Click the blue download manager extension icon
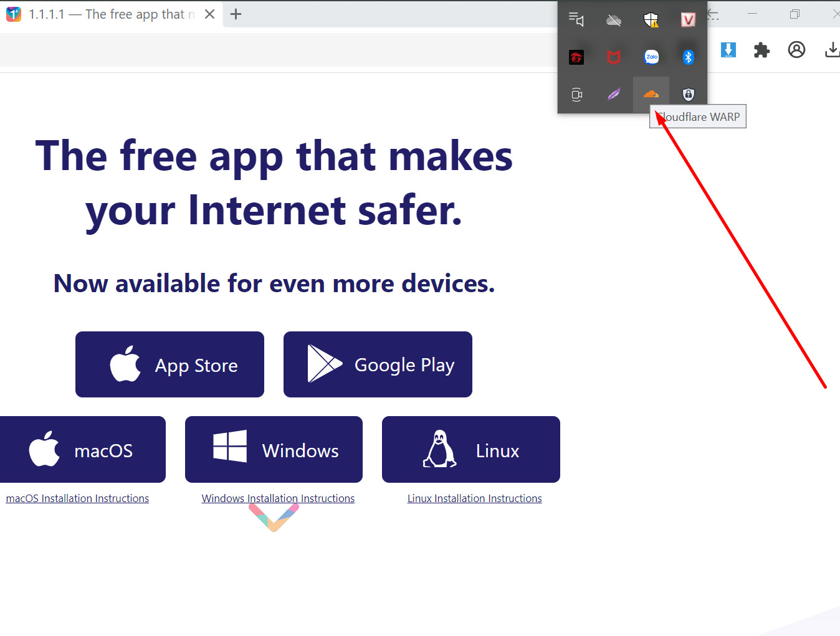Screen dimensions: 840x636 pyautogui.click(x=728, y=50)
